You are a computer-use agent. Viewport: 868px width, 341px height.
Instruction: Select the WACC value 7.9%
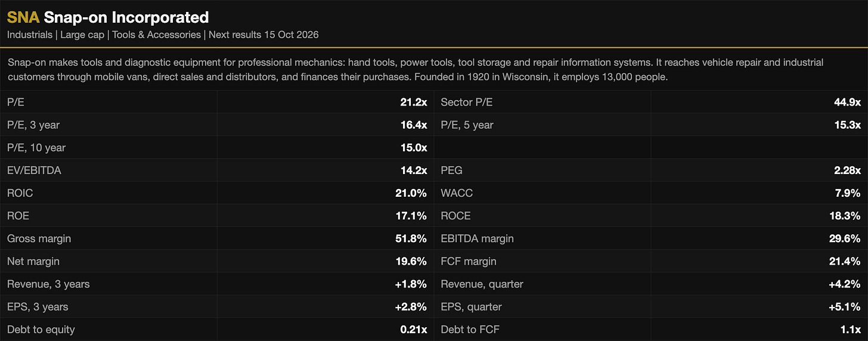[x=848, y=193]
